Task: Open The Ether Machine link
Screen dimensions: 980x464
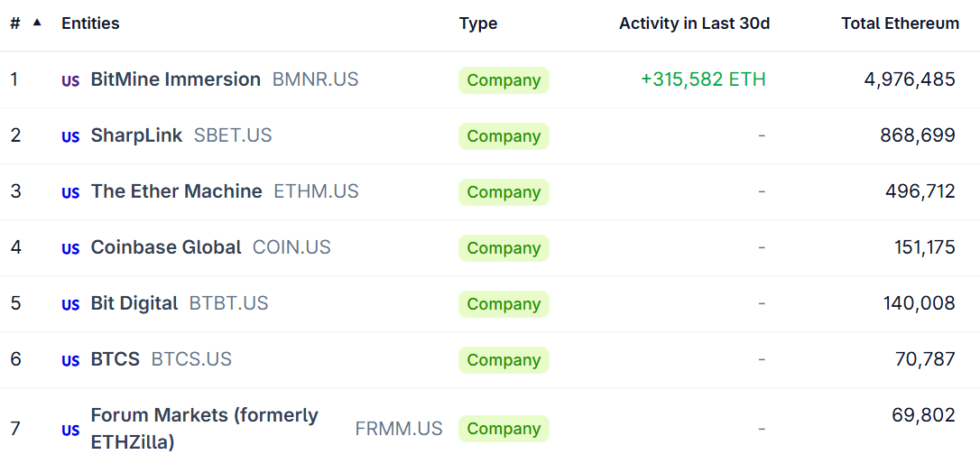Action: [176, 191]
